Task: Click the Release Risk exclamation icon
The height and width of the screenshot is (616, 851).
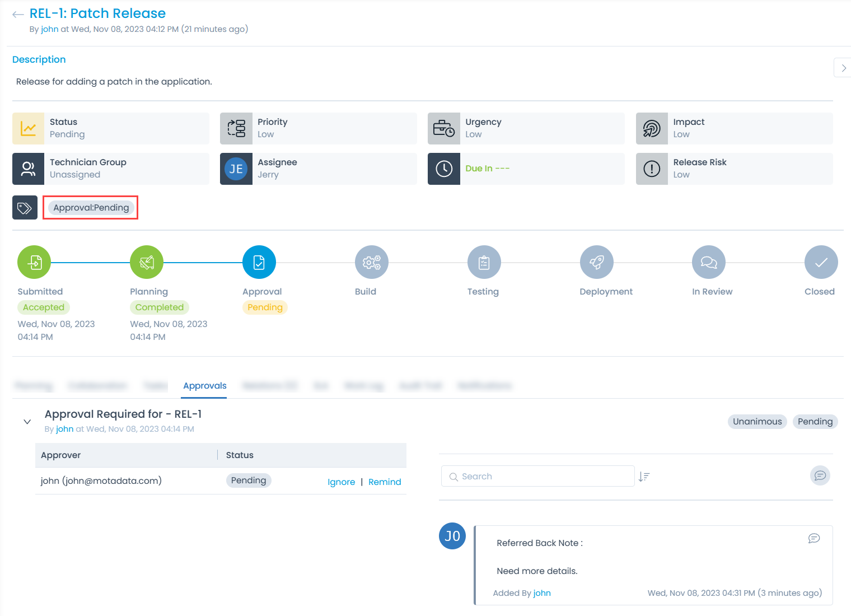Action: point(652,169)
